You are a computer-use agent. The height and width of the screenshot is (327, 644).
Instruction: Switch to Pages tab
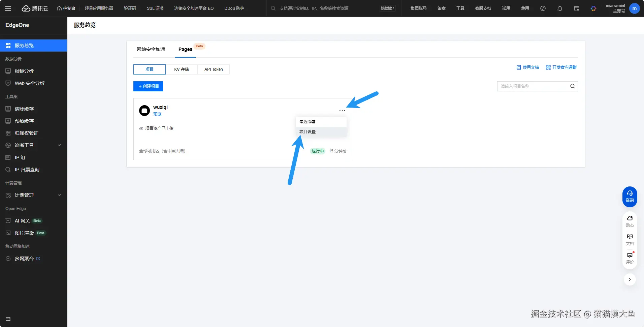point(185,49)
